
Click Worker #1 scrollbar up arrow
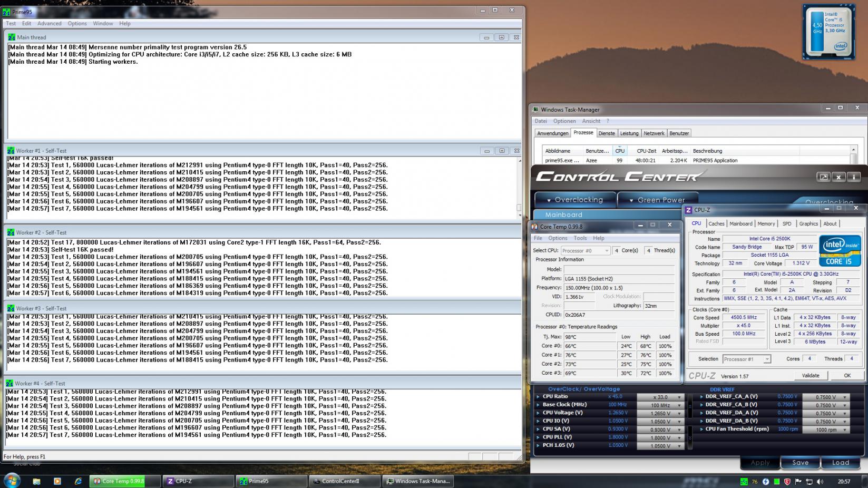pyautogui.click(x=520, y=160)
